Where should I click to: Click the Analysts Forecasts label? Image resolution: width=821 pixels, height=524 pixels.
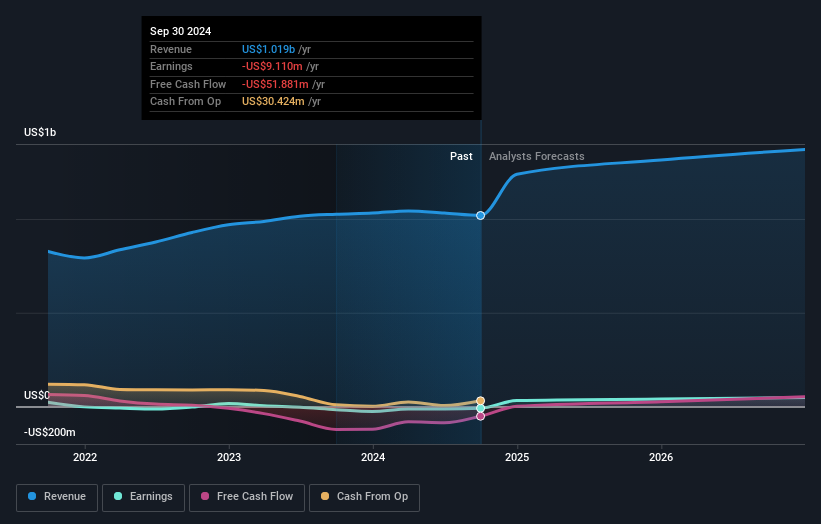click(x=537, y=157)
